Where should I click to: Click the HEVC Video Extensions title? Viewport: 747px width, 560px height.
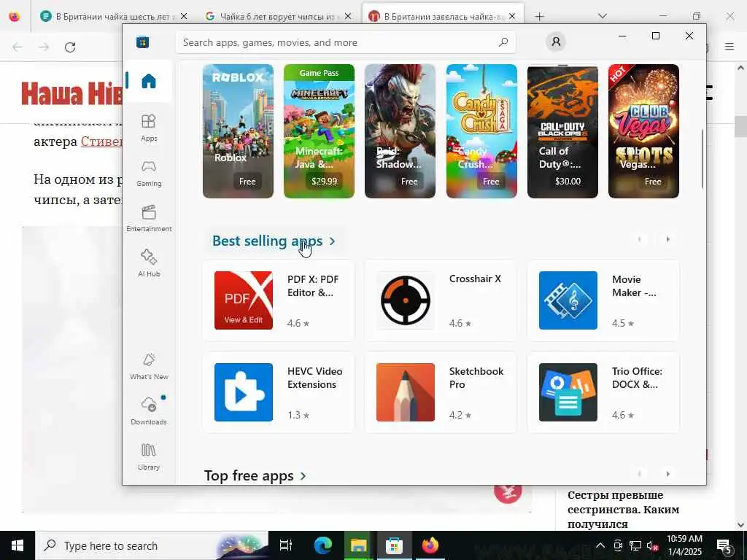(x=315, y=378)
